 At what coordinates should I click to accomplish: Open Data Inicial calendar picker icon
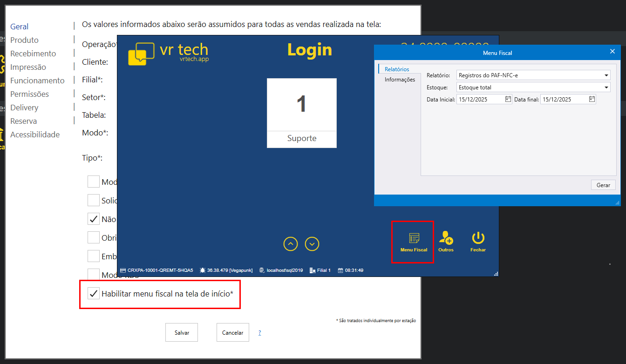click(508, 99)
